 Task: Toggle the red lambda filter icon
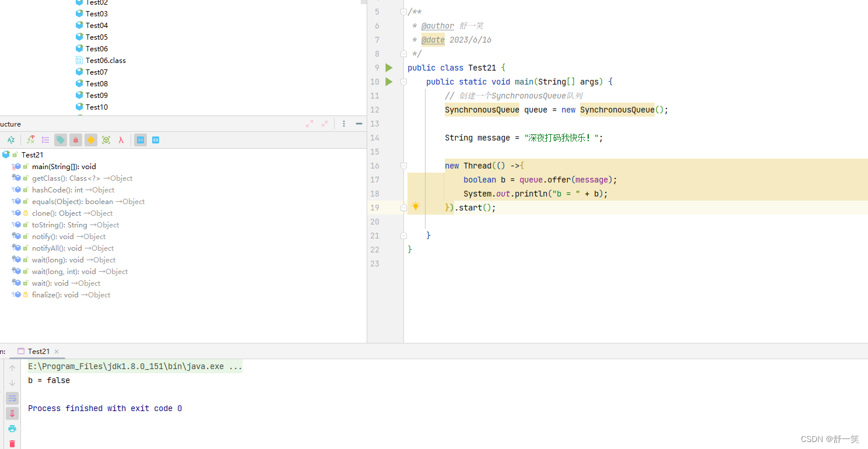121,140
